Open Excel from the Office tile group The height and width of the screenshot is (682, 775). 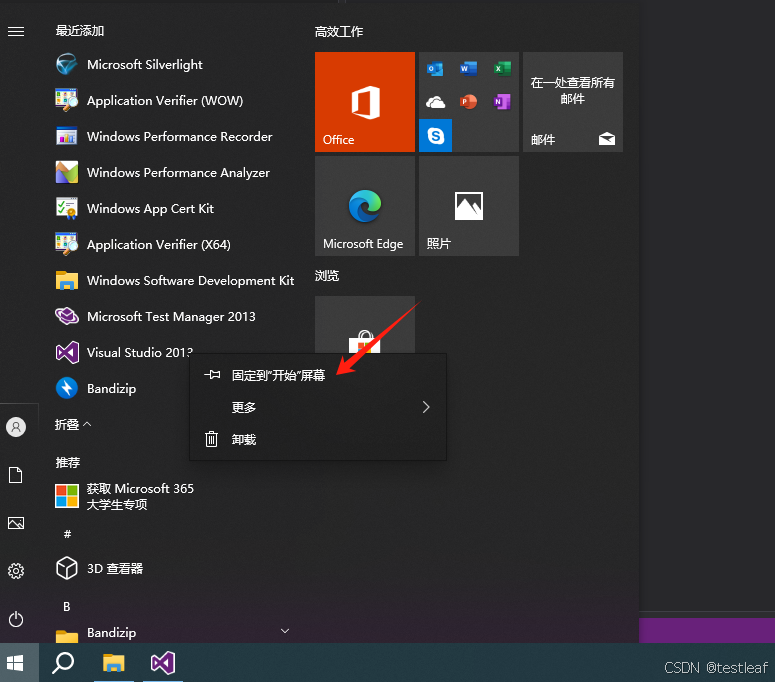(502, 69)
